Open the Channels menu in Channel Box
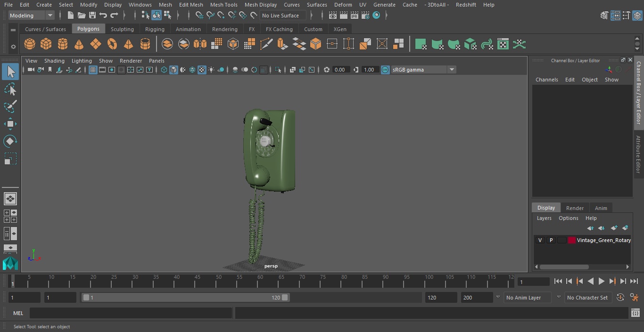The width and height of the screenshot is (644, 332). pos(546,80)
